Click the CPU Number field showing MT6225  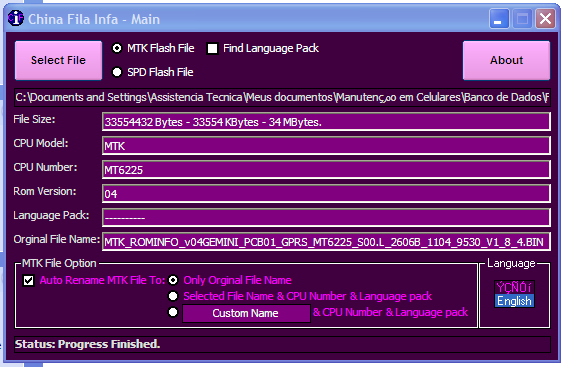coord(326,169)
